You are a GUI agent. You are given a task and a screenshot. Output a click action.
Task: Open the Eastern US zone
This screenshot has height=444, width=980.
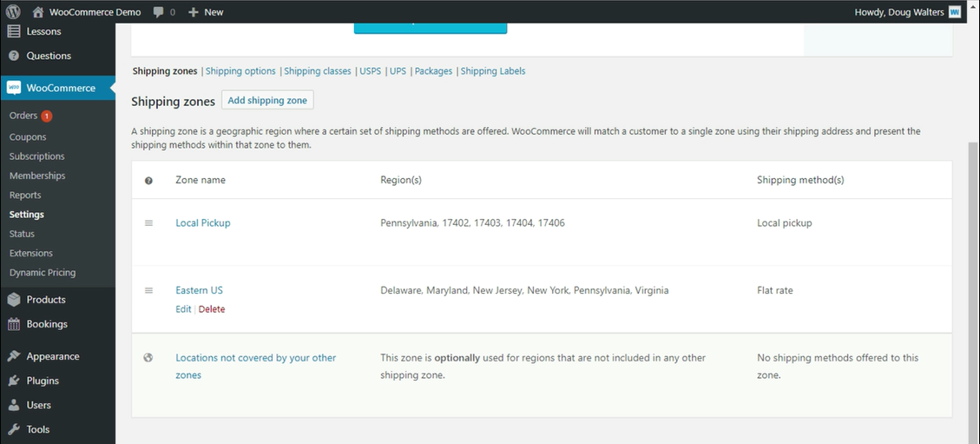(200, 290)
